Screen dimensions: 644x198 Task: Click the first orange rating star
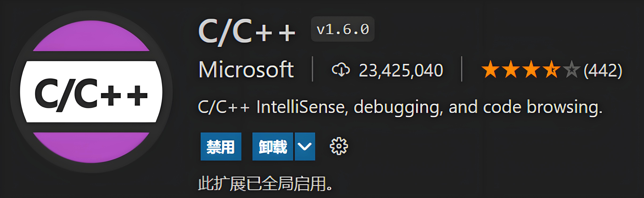tap(490, 70)
